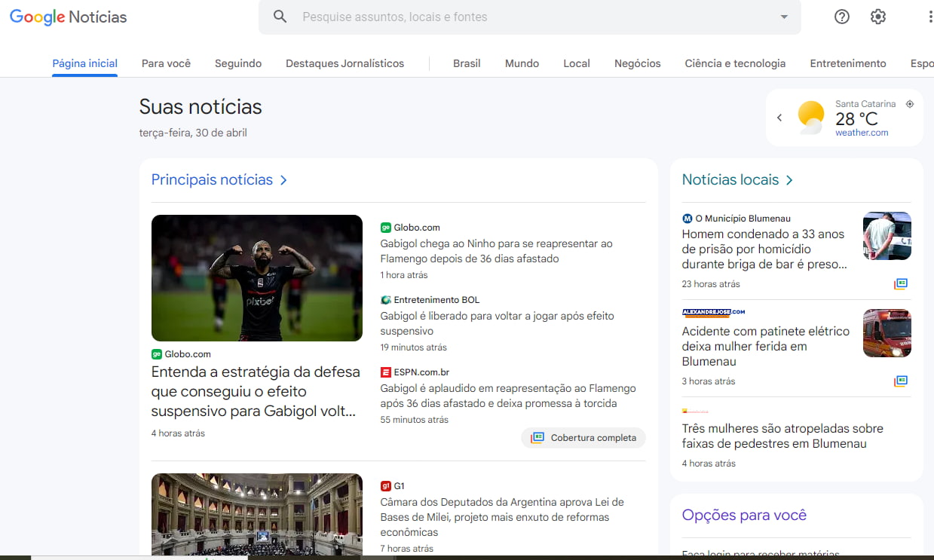This screenshot has width=934, height=560.
Task: Click the Entretenimento BOL source icon
Action: [x=386, y=300]
